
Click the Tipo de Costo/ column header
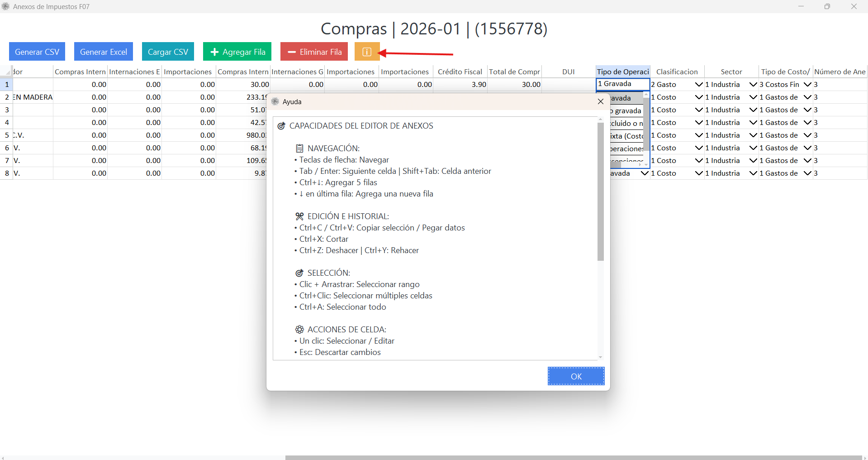click(x=786, y=72)
